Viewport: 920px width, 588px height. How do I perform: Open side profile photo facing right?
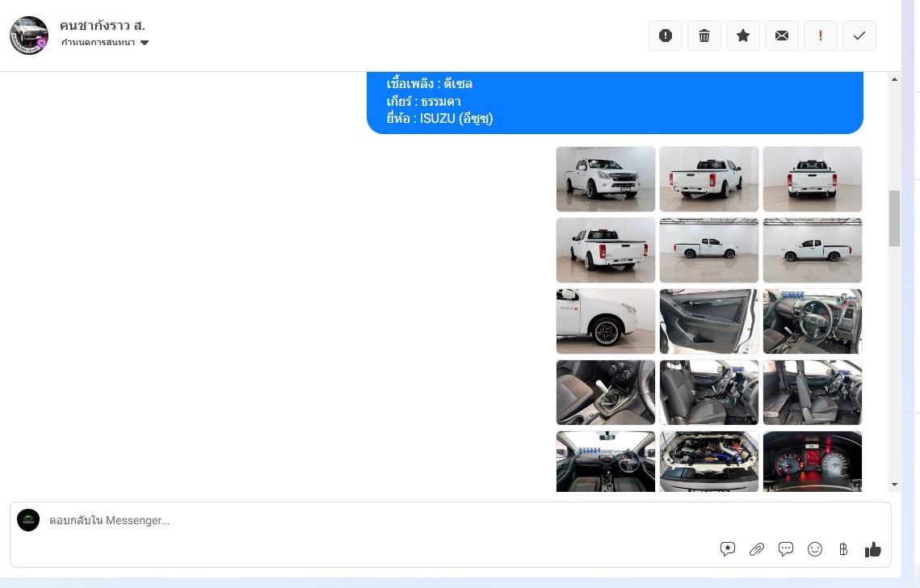(708, 250)
